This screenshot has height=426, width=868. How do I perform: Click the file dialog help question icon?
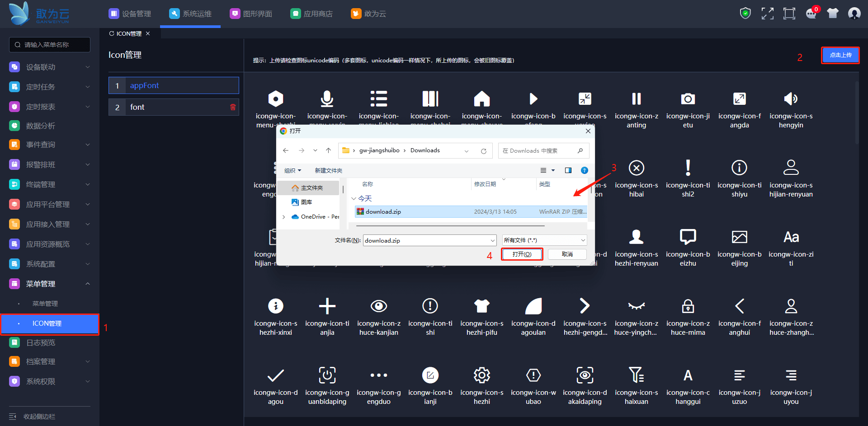point(584,170)
